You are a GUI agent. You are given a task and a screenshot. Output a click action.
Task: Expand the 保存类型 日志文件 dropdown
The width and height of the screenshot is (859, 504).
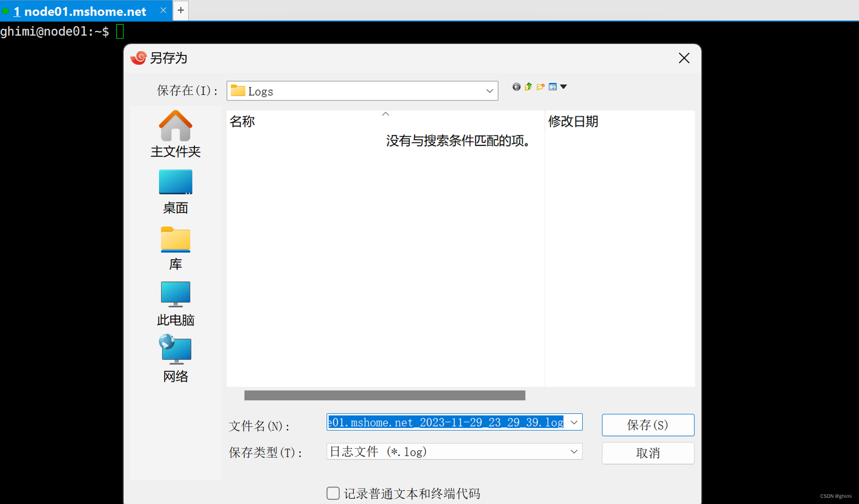(x=574, y=452)
